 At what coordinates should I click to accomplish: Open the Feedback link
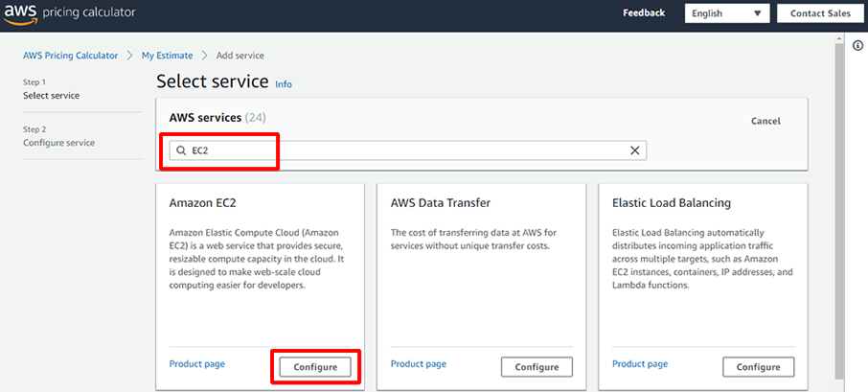click(x=644, y=13)
